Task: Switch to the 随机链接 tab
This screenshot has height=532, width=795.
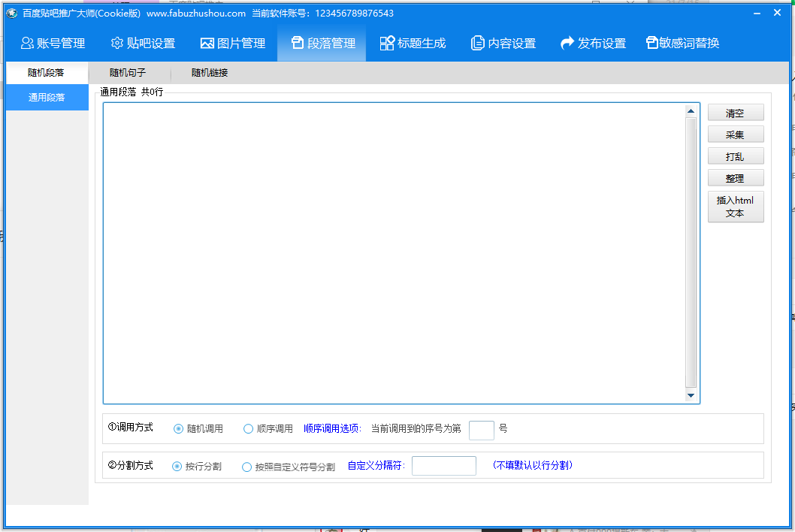Action: click(x=210, y=73)
